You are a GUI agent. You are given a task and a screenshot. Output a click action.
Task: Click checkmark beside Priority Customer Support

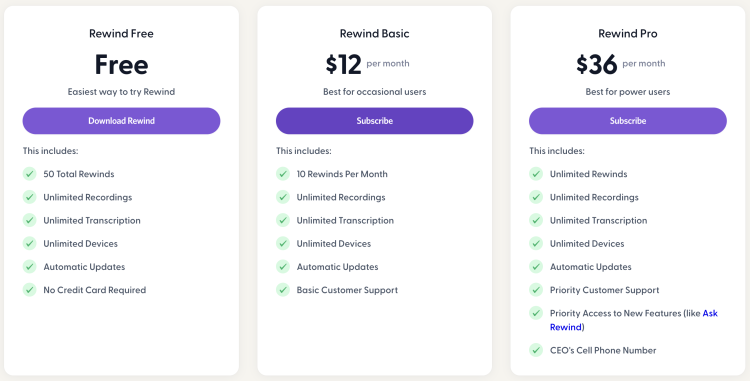pos(536,290)
